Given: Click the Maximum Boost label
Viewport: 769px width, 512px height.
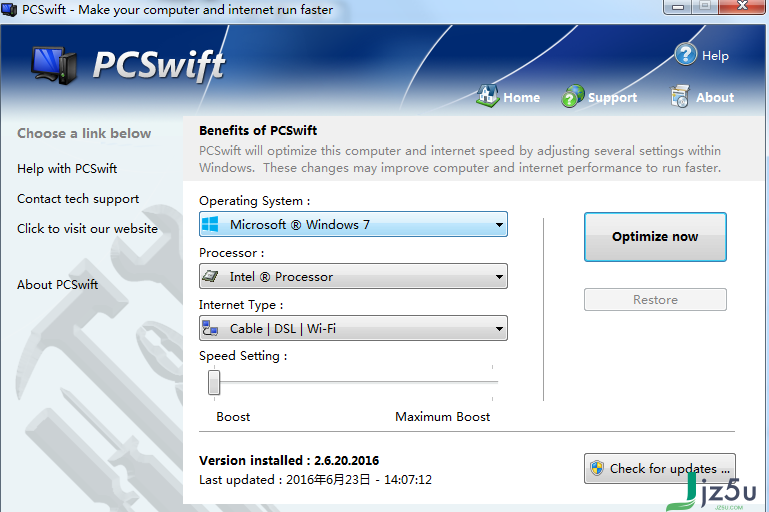Looking at the screenshot, I should pyautogui.click(x=442, y=417).
